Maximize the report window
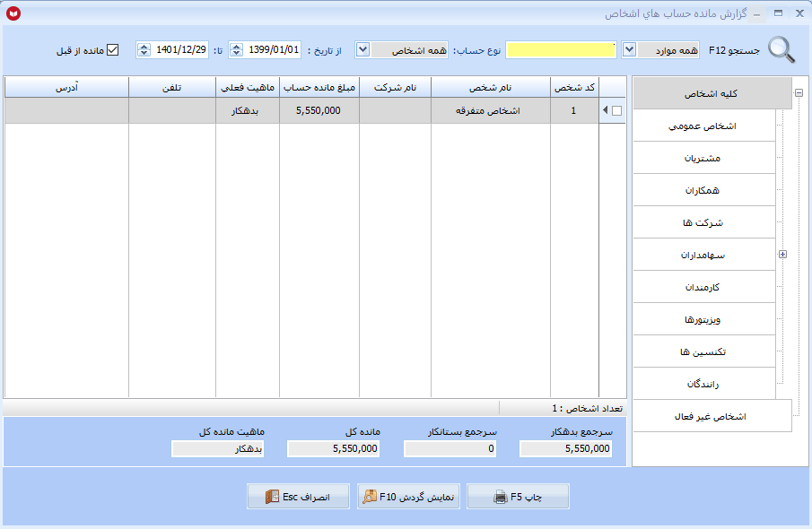The image size is (812, 529). [778, 13]
